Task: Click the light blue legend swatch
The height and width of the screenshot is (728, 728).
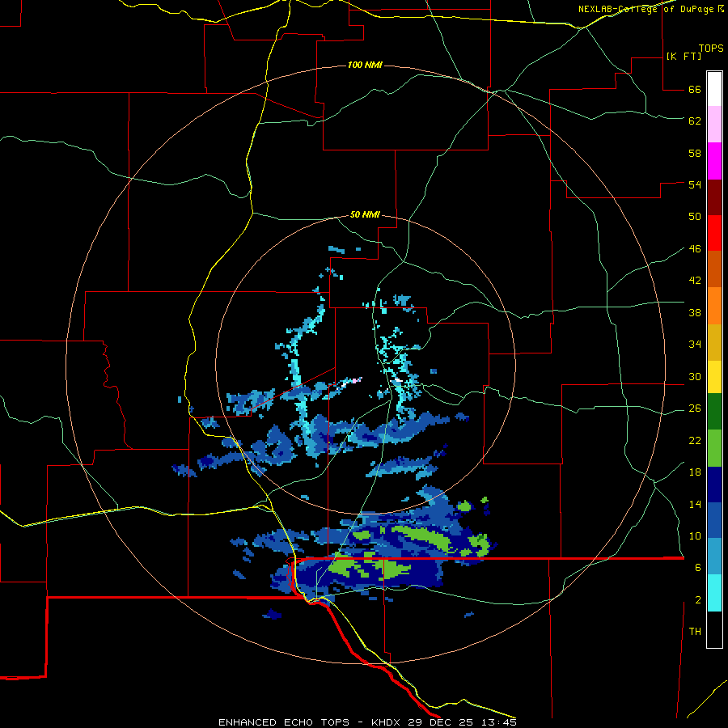Action: (x=714, y=557)
